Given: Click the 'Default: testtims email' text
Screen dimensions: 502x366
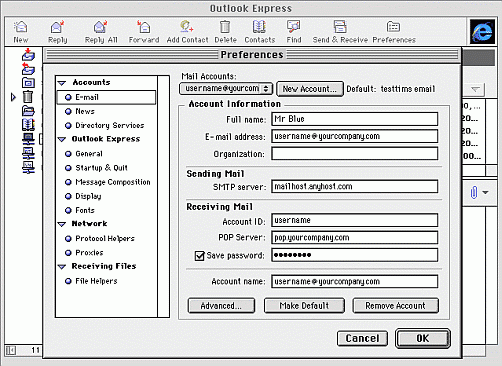Looking at the screenshot, I should [391, 89].
